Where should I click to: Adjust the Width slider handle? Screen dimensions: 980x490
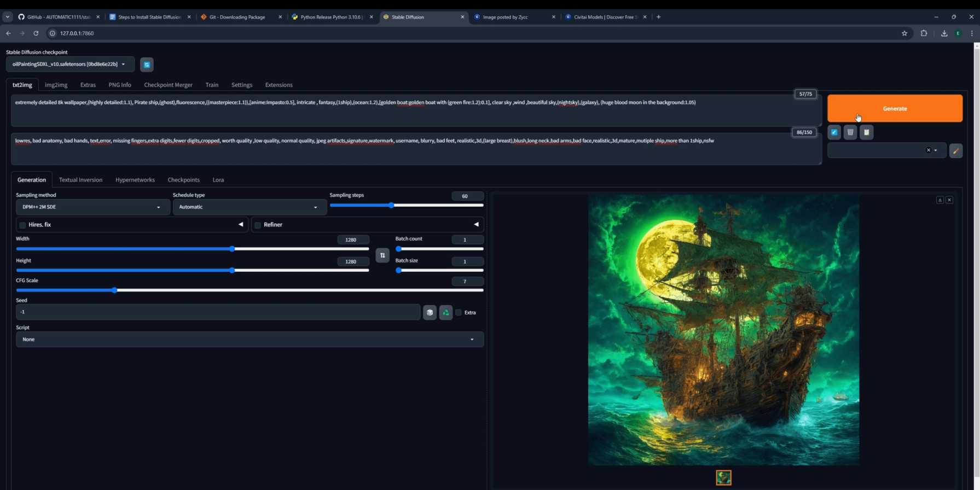point(232,249)
